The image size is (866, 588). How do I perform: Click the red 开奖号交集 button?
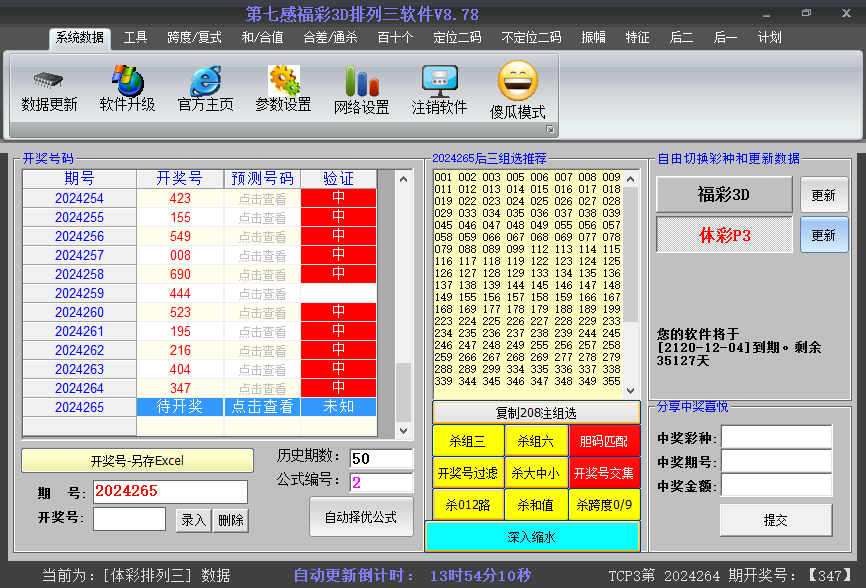(x=604, y=473)
